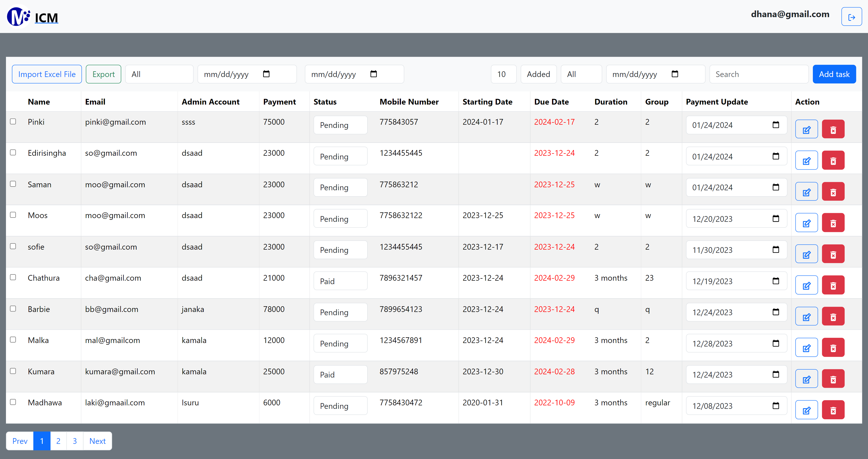Delete the Madhawa row
Viewport: 868px width, 459px height.
click(x=833, y=410)
